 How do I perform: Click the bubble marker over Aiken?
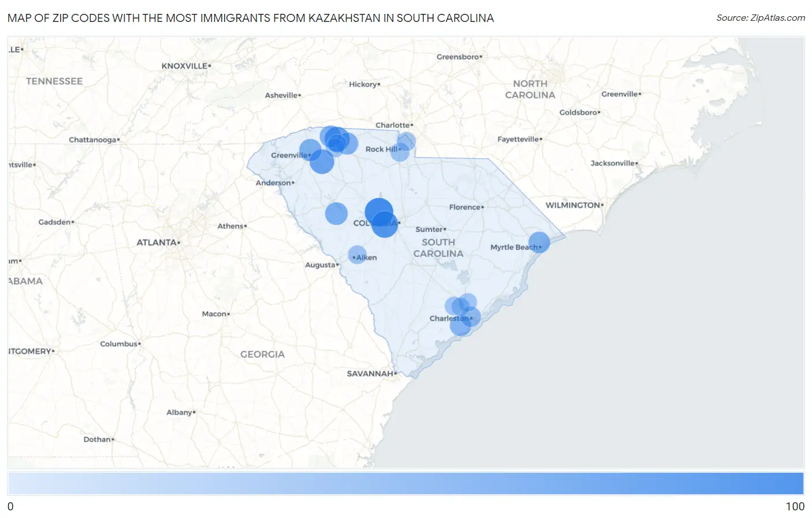357,255
